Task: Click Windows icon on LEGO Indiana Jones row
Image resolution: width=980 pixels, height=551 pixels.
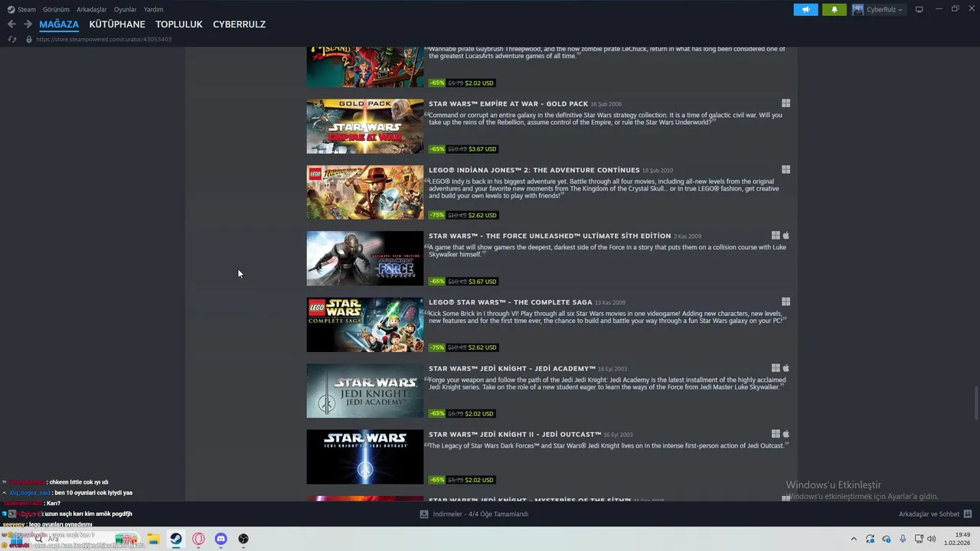Action: click(786, 170)
